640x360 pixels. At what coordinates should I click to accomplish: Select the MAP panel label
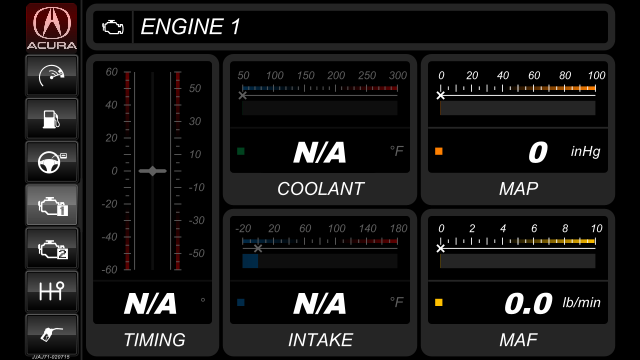coord(518,189)
